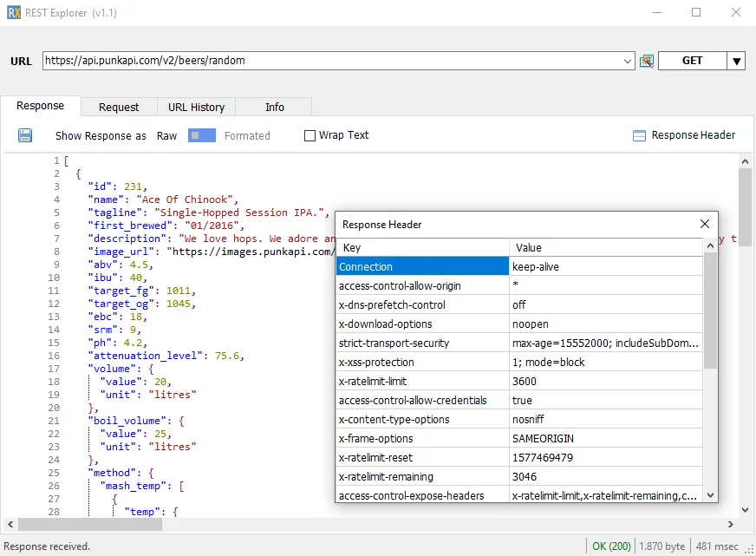Click the Response Header dialog scroll-down chevron
Viewport: 756px width, 556px height.
point(711,494)
